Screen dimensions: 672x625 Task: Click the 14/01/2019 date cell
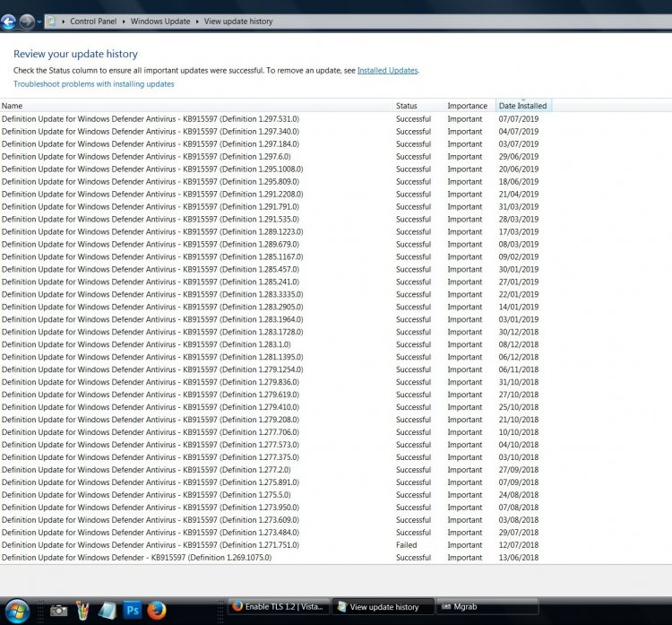tap(519, 307)
